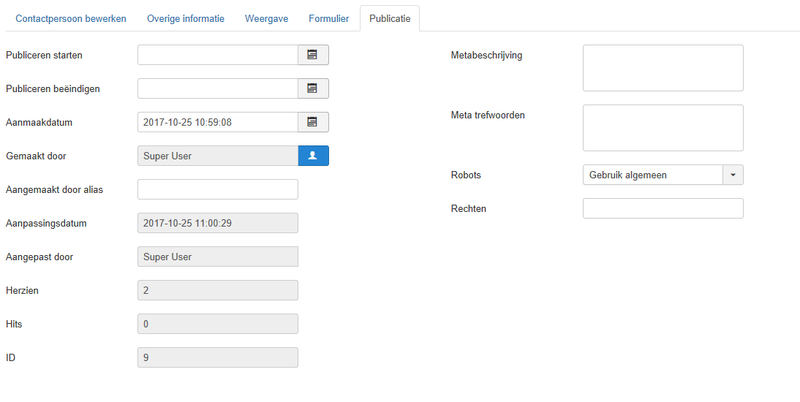800x402 pixels.
Task: Click the Rechten label
Action: point(468,209)
